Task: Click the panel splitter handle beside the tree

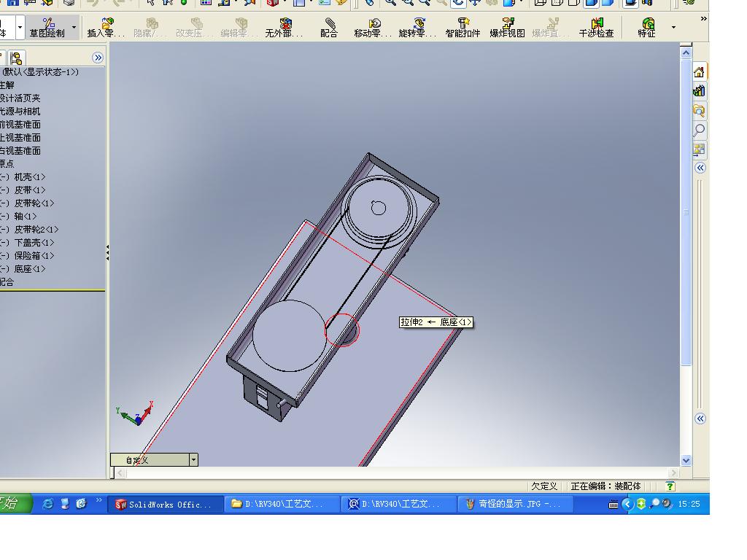Action: (x=108, y=252)
